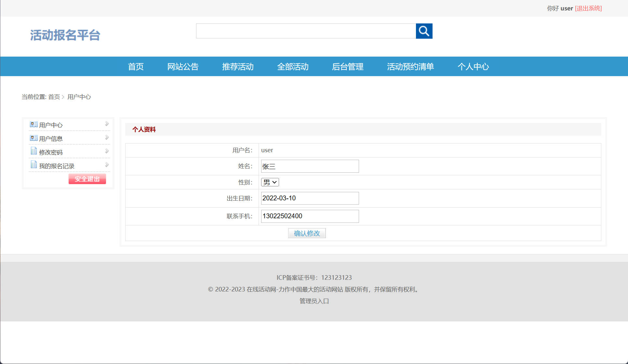The height and width of the screenshot is (364, 628).
Task: Open the 性别 gender dropdown
Action: [x=270, y=182]
